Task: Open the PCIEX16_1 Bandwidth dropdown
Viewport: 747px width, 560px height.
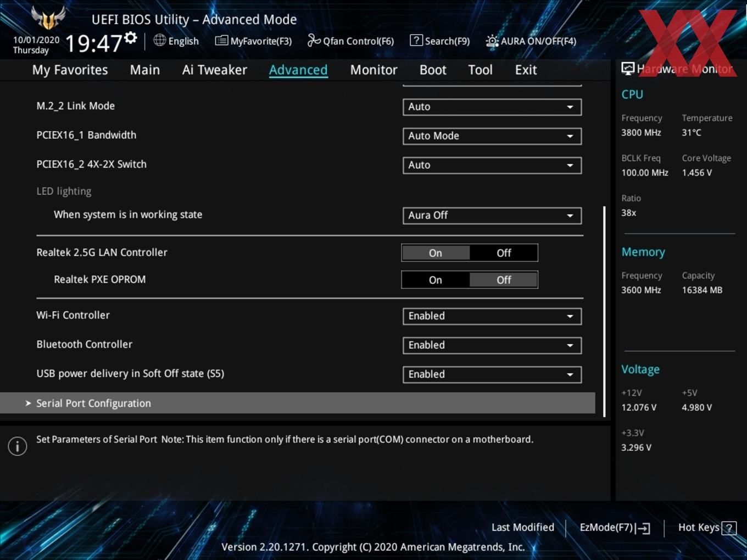Action: (492, 136)
